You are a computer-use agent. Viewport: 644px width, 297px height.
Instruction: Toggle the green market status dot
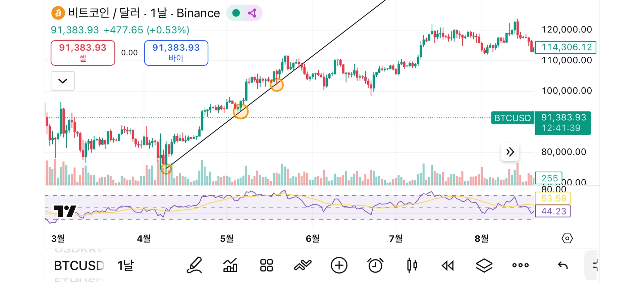click(x=236, y=13)
